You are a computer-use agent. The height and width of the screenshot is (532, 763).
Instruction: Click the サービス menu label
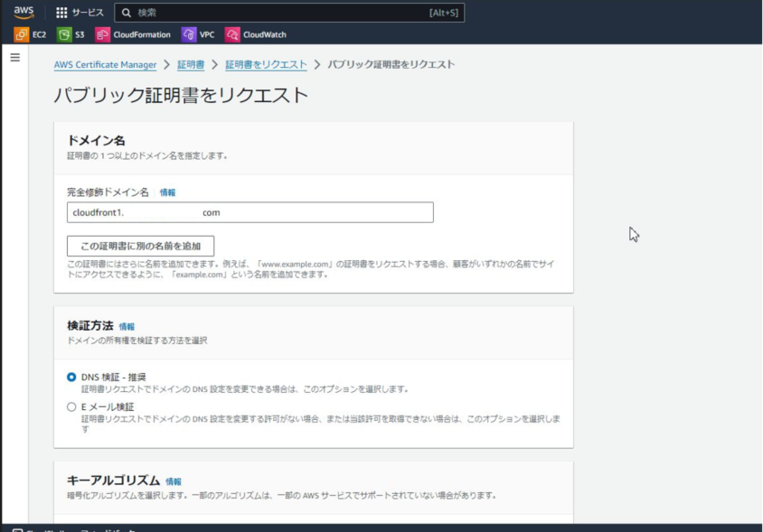(x=88, y=13)
